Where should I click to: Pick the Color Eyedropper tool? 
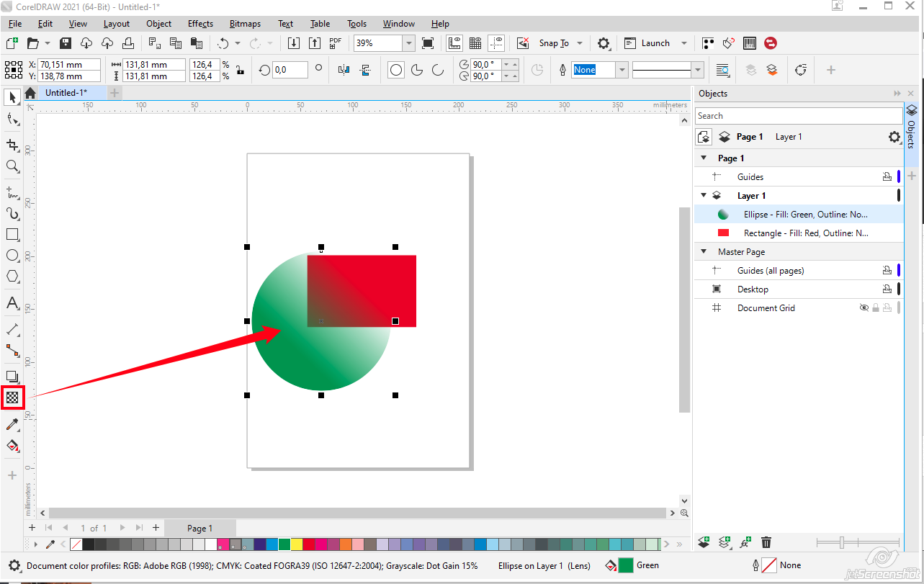tap(12, 425)
